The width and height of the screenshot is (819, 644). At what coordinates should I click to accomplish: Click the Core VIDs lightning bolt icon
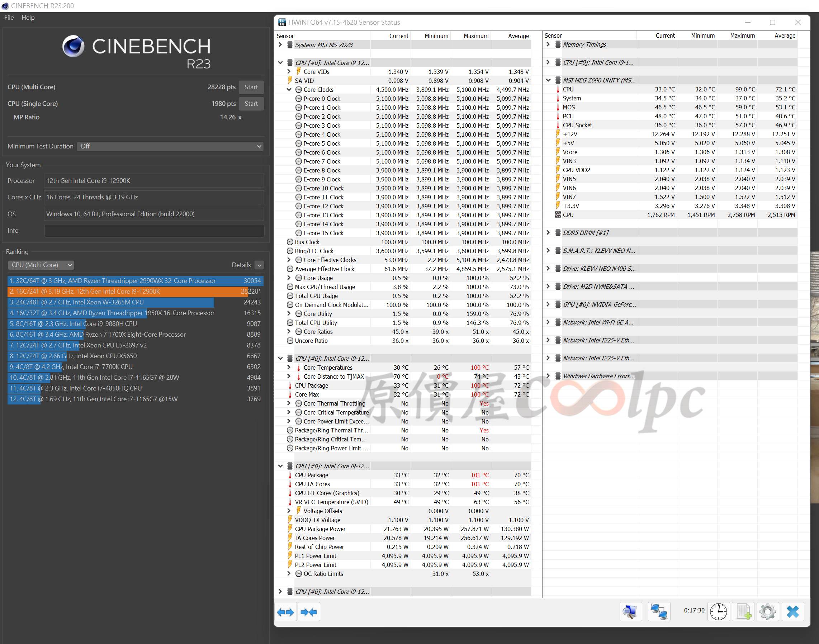coord(298,71)
